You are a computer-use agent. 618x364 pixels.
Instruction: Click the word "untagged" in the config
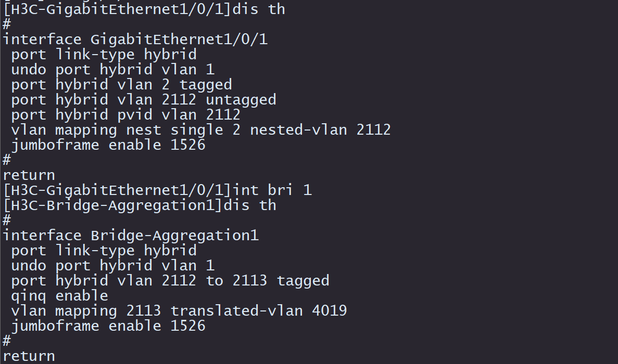point(241,100)
